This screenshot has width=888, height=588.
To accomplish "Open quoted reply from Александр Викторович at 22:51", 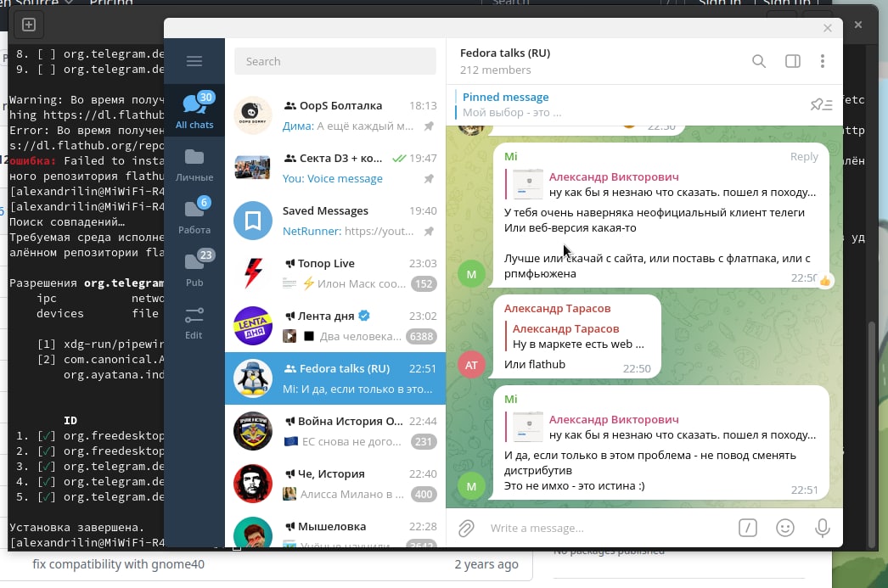I will (x=660, y=428).
